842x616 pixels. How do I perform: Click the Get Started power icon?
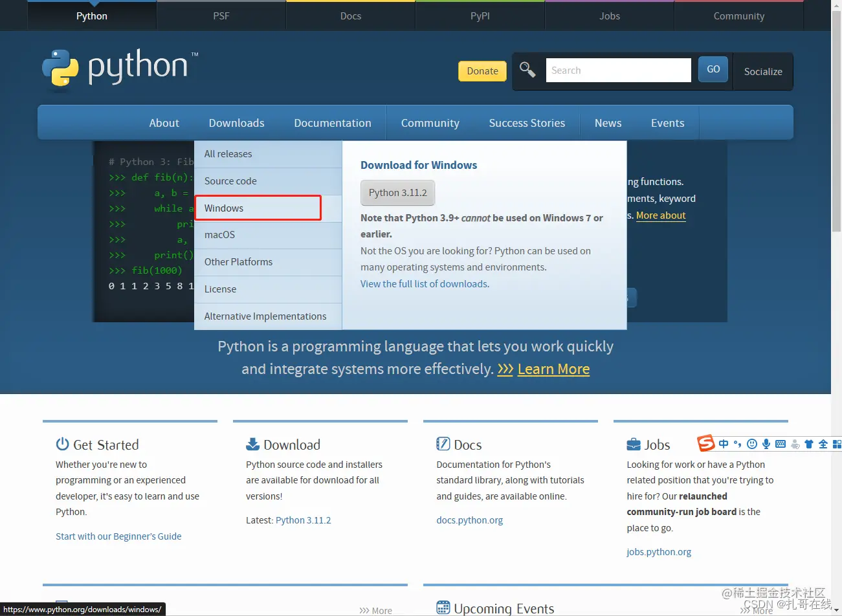click(62, 444)
